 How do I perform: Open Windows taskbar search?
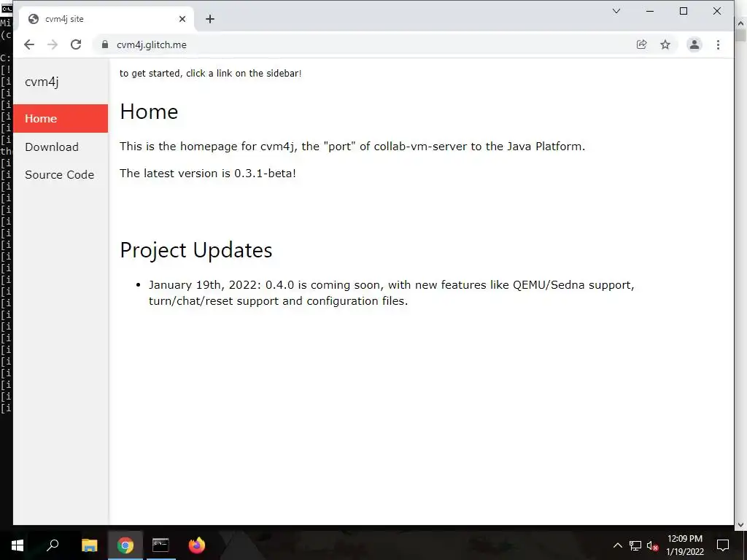[53, 545]
